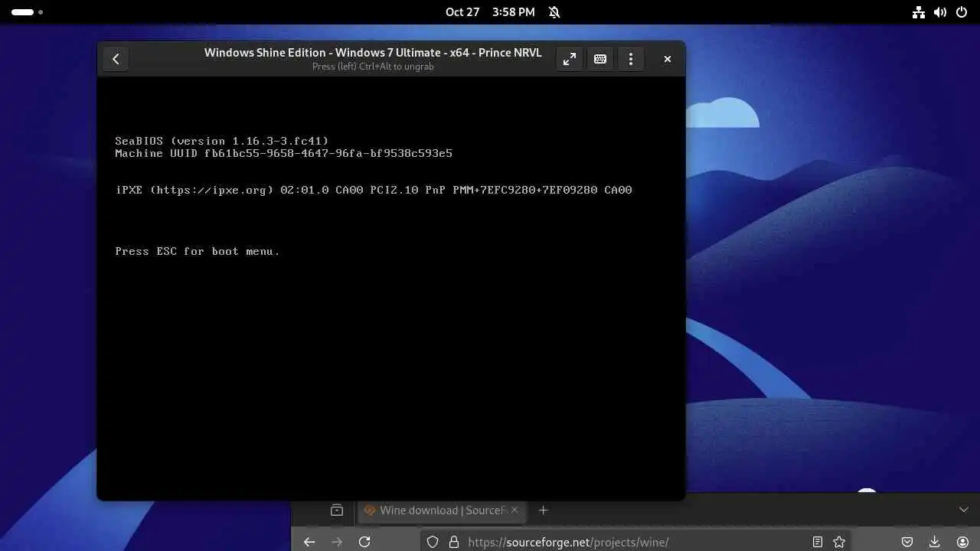This screenshot has width=980, height=551.
Task: Click the 'Press ESC for boot menu.' text
Action: [x=198, y=251]
